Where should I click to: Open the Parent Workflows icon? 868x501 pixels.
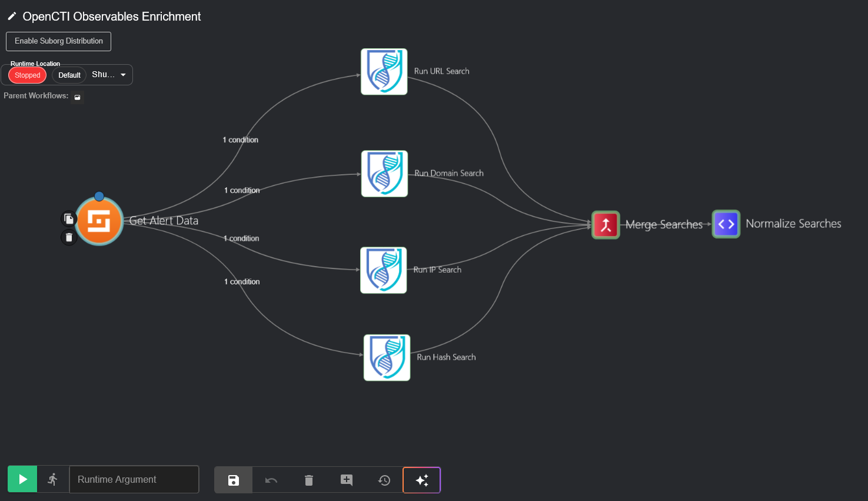coord(77,97)
